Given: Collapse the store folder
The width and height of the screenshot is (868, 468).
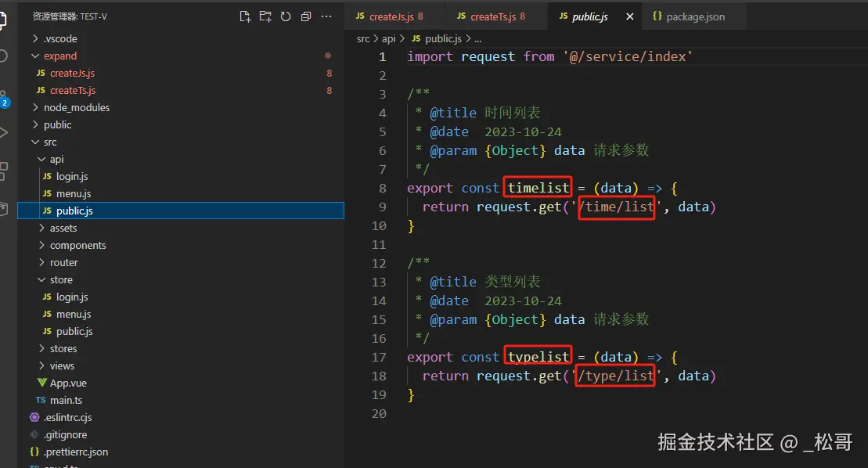Looking at the screenshot, I should tap(61, 279).
